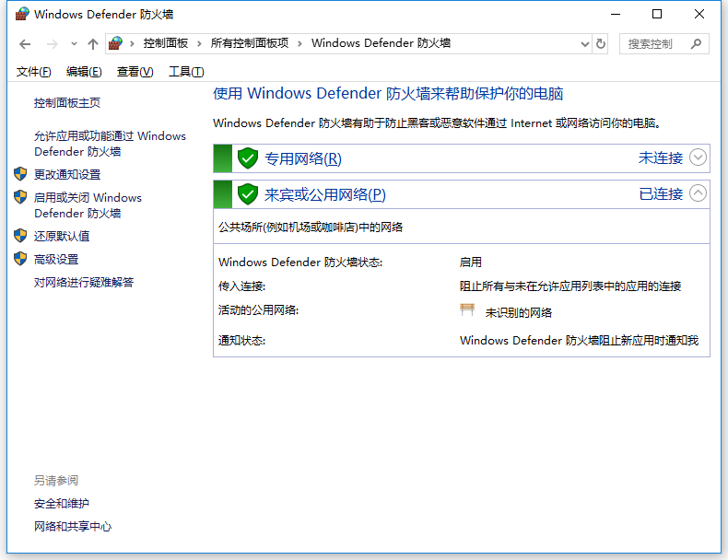728x560 pixels.
Task: Click the green shield icon for 来宾或公用网络
Action: click(248, 194)
